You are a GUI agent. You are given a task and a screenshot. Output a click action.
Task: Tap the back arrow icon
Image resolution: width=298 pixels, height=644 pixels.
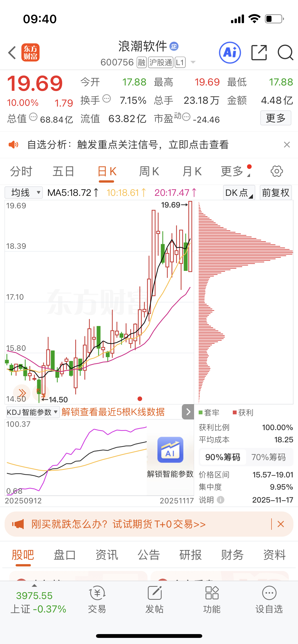click(x=12, y=53)
